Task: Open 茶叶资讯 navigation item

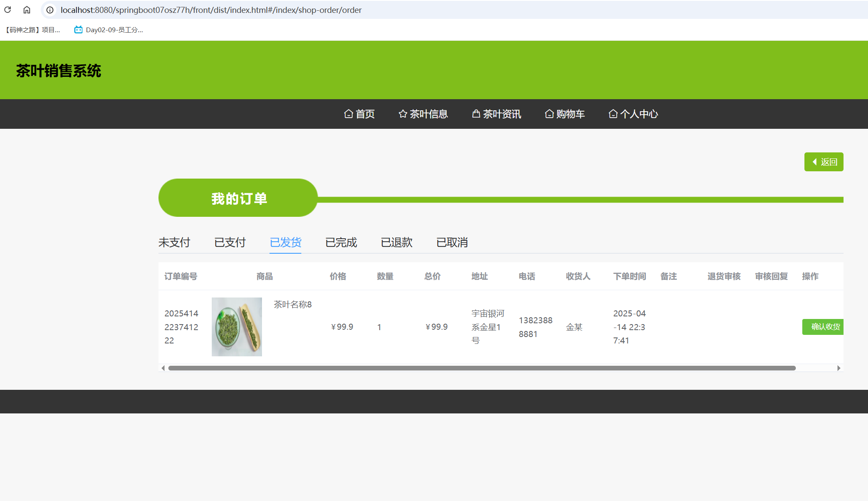Action: click(496, 114)
